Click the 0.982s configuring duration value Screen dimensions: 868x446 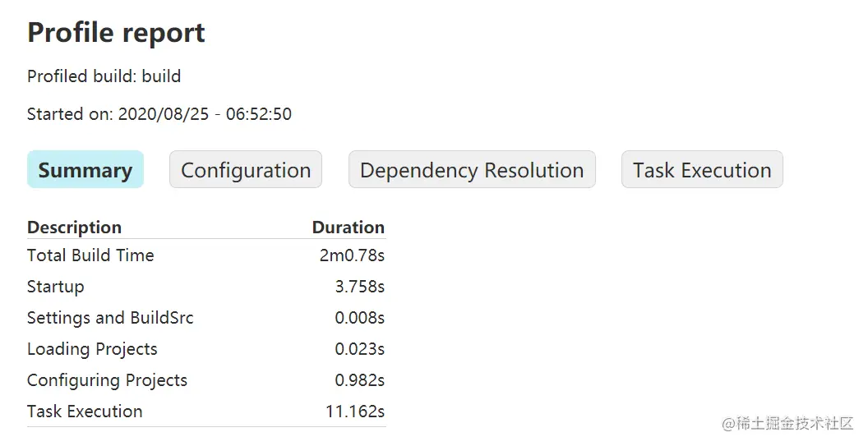pos(360,381)
